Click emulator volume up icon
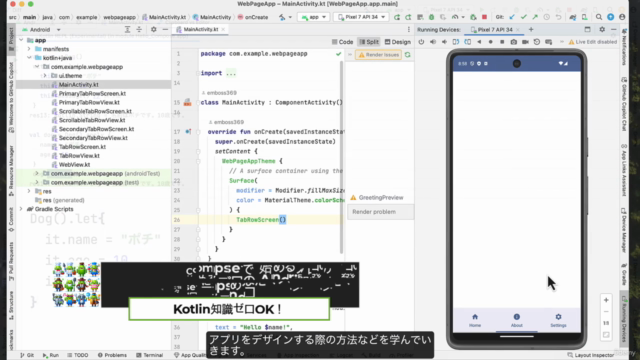The height and width of the screenshot is (360, 640). (x=433, y=42)
